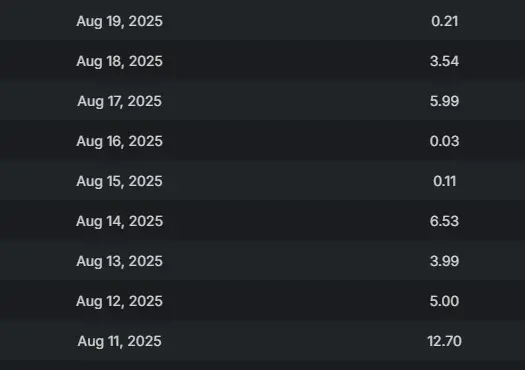Select the Aug 13, 2025 date
This screenshot has height=370, width=525.
pyautogui.click(x=120, y=261)
